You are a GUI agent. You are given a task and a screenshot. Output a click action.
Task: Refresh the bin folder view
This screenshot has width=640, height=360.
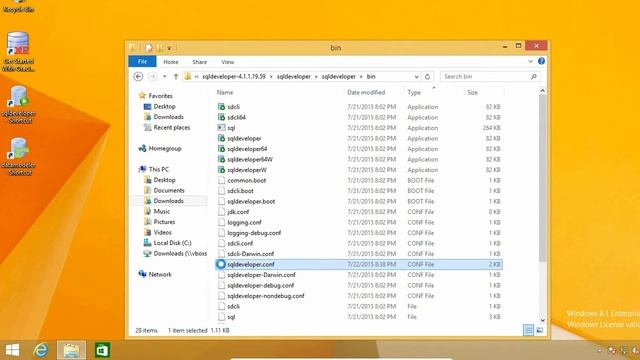[x=427, y=77]
